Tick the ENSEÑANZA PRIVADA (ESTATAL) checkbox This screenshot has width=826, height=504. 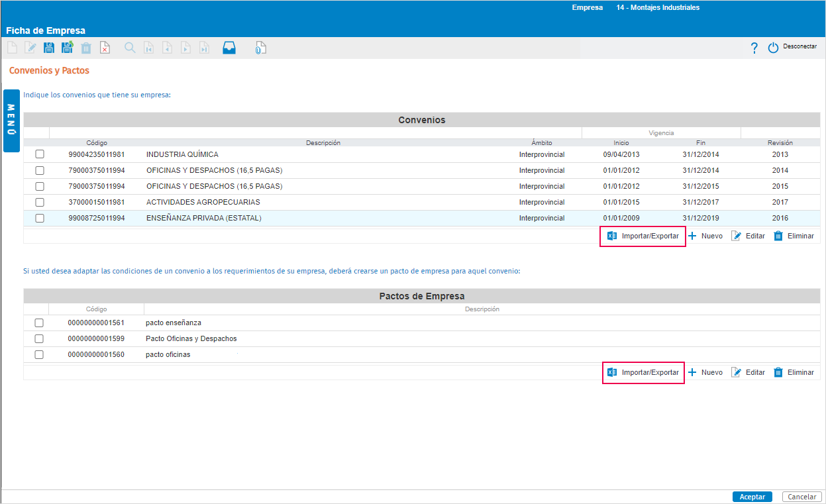coord(40,218)
